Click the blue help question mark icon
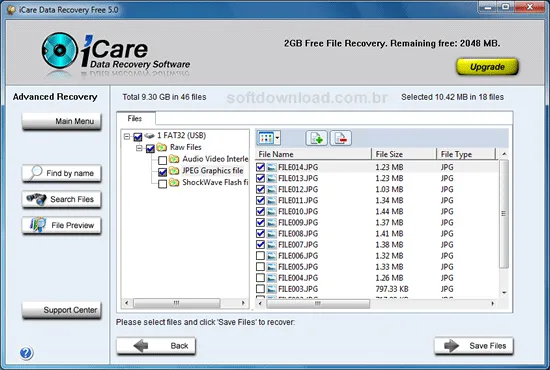The image size is (550, 370). point(26,352)
